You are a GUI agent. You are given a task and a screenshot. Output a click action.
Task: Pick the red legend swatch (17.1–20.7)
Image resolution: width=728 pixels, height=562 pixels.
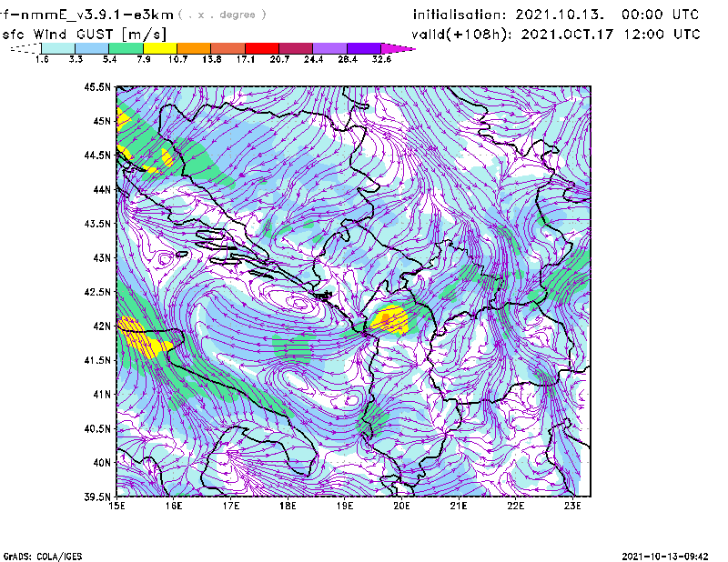[x=262, y=48]
